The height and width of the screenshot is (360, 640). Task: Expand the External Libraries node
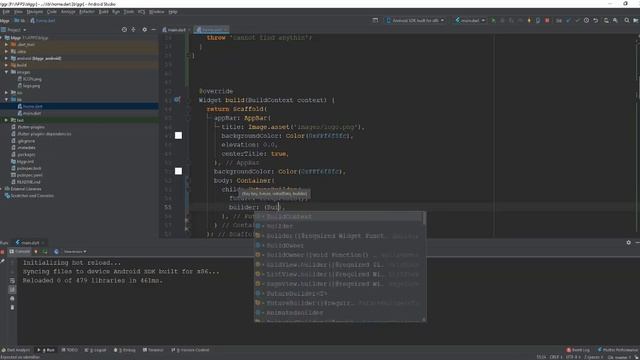(x=1, y=189)
